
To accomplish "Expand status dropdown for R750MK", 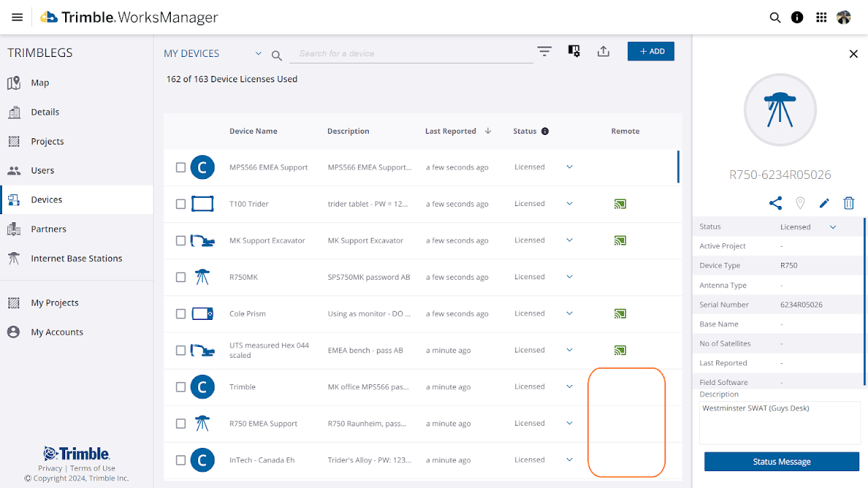I will point(570,277).
